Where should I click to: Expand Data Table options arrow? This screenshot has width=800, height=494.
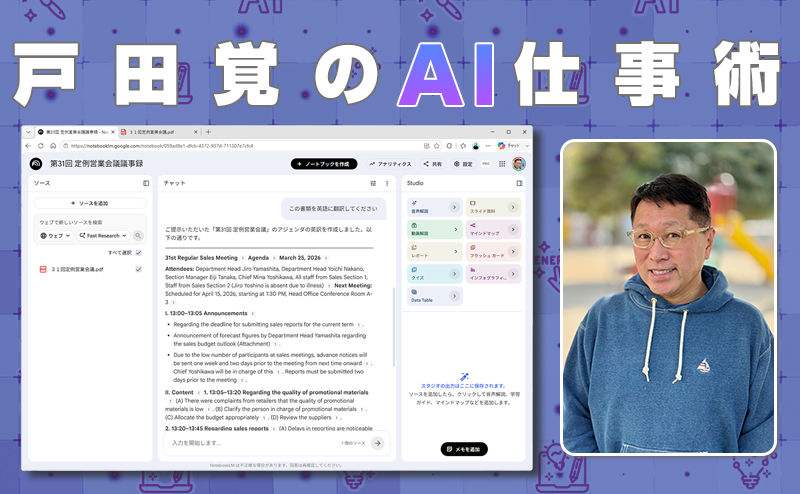click(x=454, y=296)
